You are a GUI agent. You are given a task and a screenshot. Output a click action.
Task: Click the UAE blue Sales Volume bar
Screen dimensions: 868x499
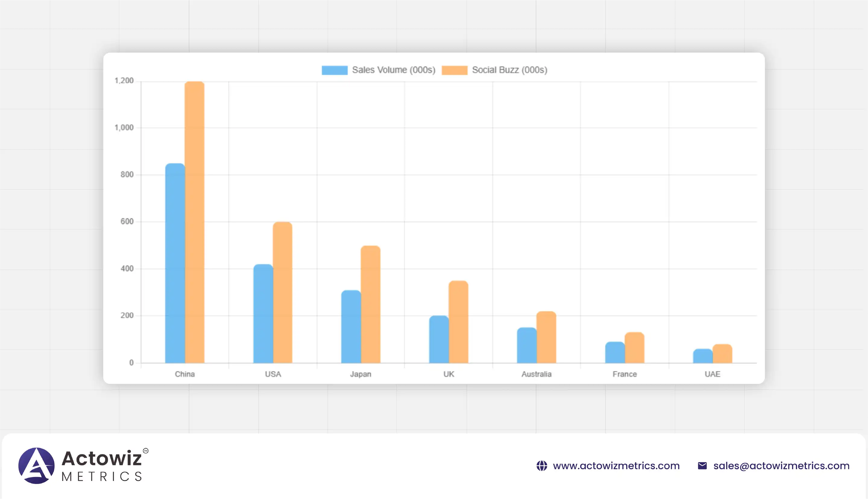tap(703, 356)
